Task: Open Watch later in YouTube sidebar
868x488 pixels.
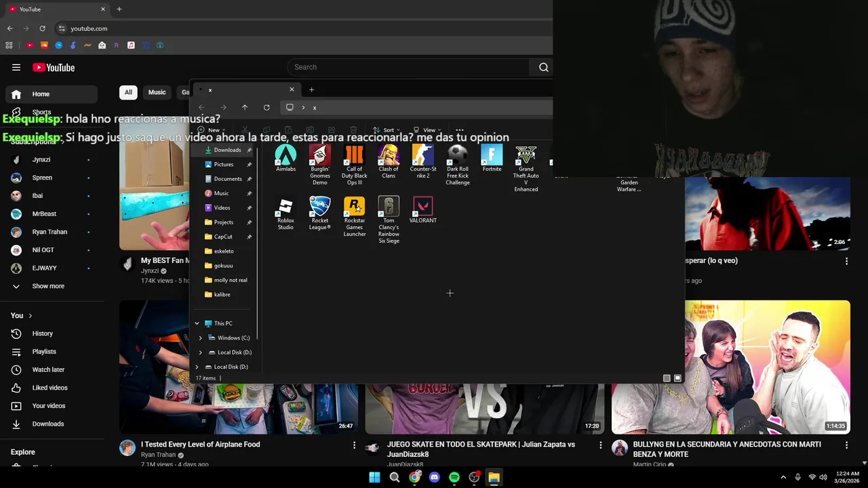Action: (52, 369)
